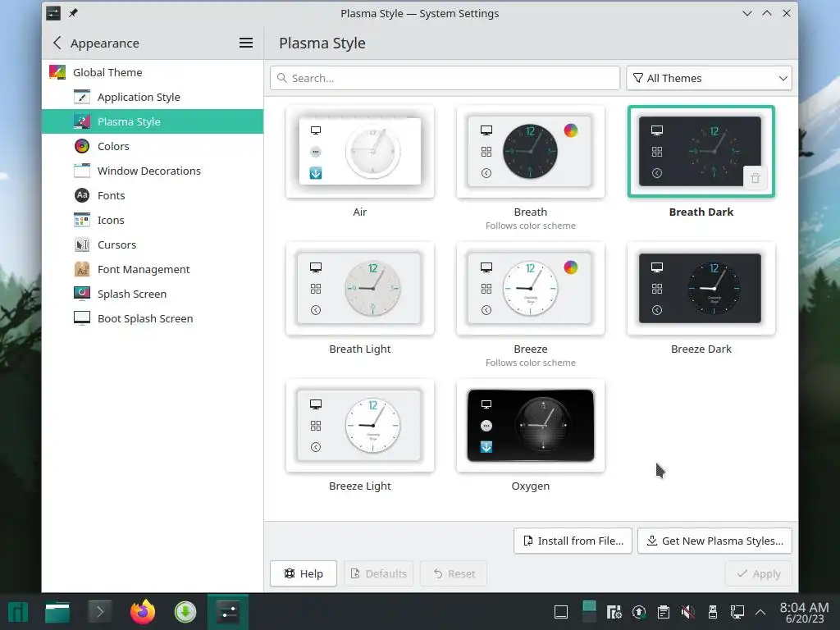Launch Firefox from the taskbar
Viewport: 840px width, 630px height.
click(x=143, y=612)
